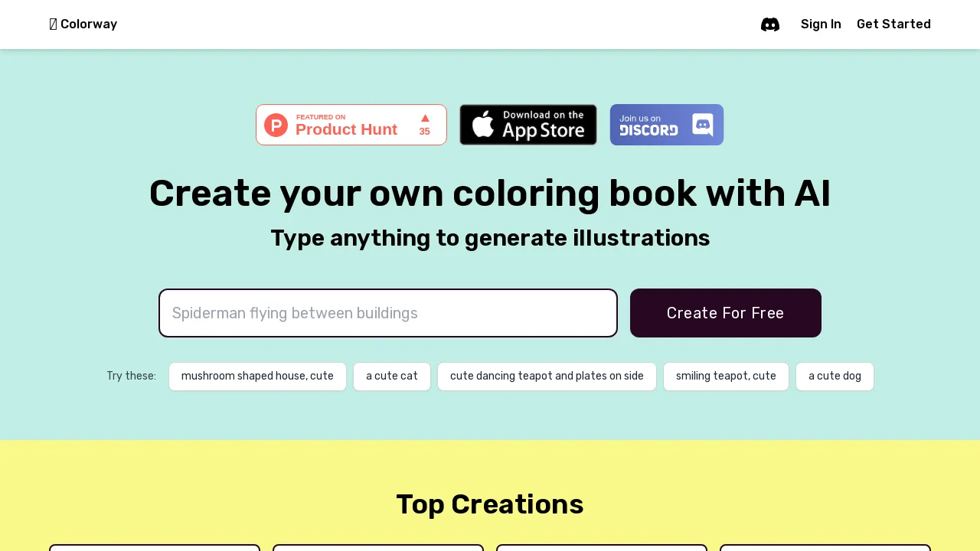Click the prompt input field showing Spiderman placeholder
Screen dimensions: 980x551
pos(387,313)
